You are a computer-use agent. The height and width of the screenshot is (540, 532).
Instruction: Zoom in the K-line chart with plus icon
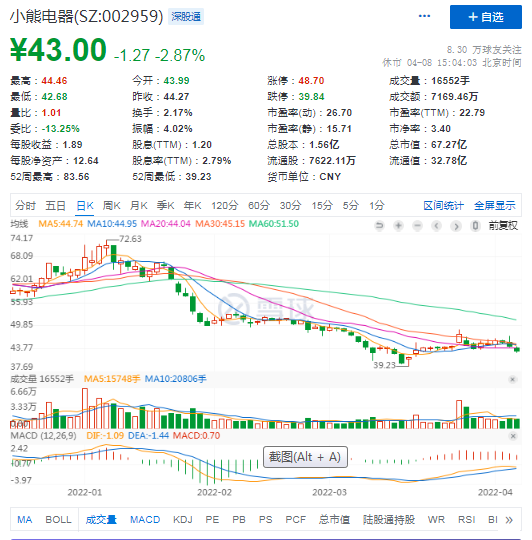398,226
